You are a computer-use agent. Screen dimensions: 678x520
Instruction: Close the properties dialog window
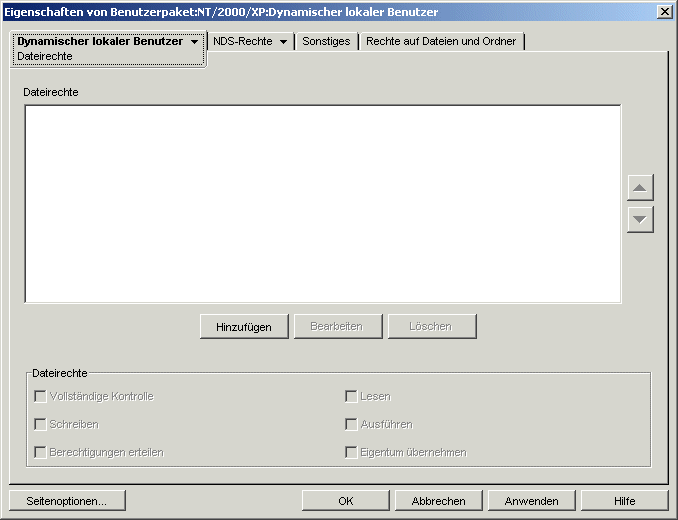coord(664,11)
